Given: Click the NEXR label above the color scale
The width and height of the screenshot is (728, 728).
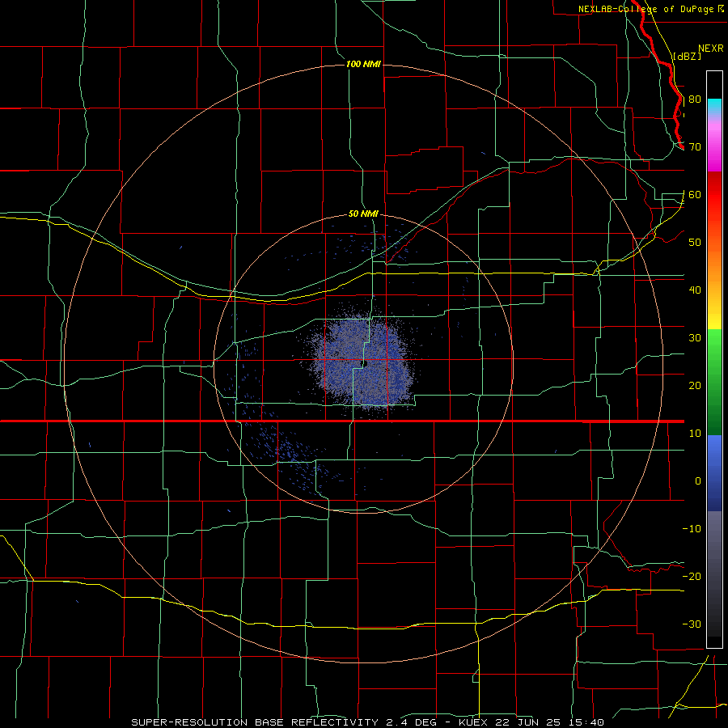Looking at the screenshot, I should pos(711,49).
